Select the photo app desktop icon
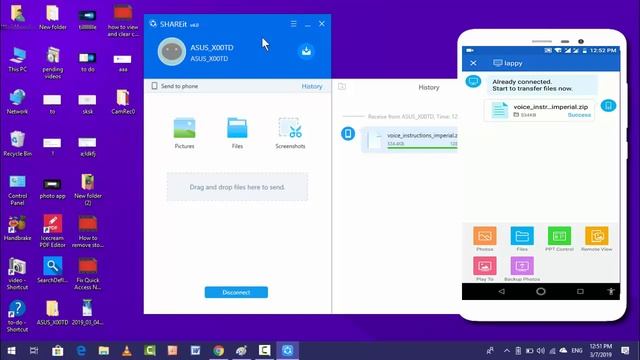The width and height of the screenshot is (640, 360). (x=53, y=189)
